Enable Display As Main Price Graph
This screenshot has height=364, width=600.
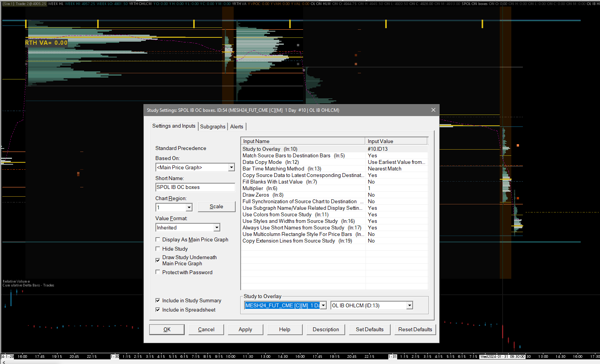158,239
